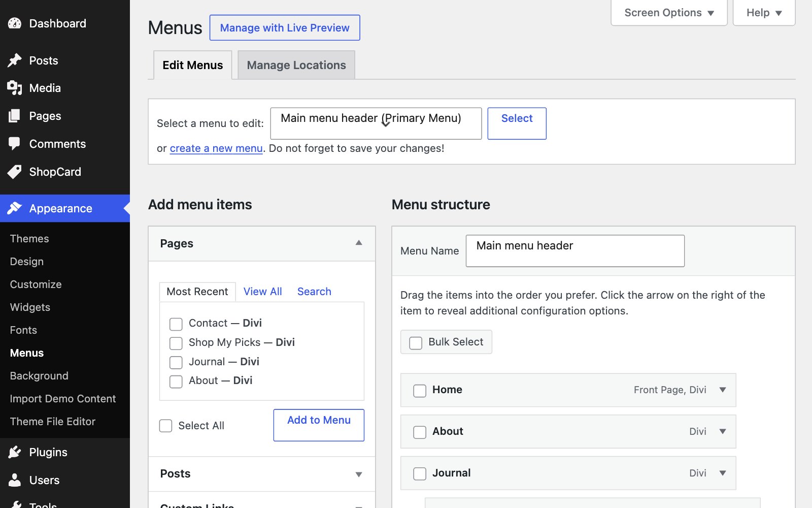Image resolution: width=812 pixels, height=508 pixels.
Task: Check the Journal — Divi page checkbox
Action: 176,362
